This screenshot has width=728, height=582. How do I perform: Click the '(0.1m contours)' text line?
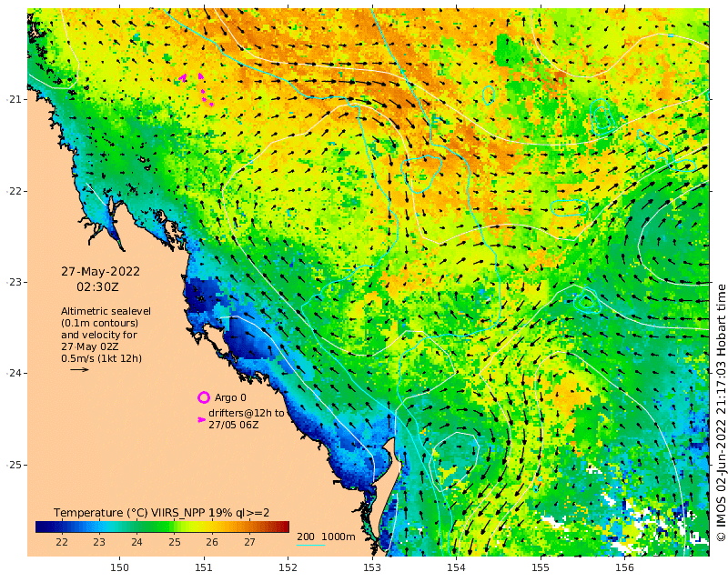[99, 323]
